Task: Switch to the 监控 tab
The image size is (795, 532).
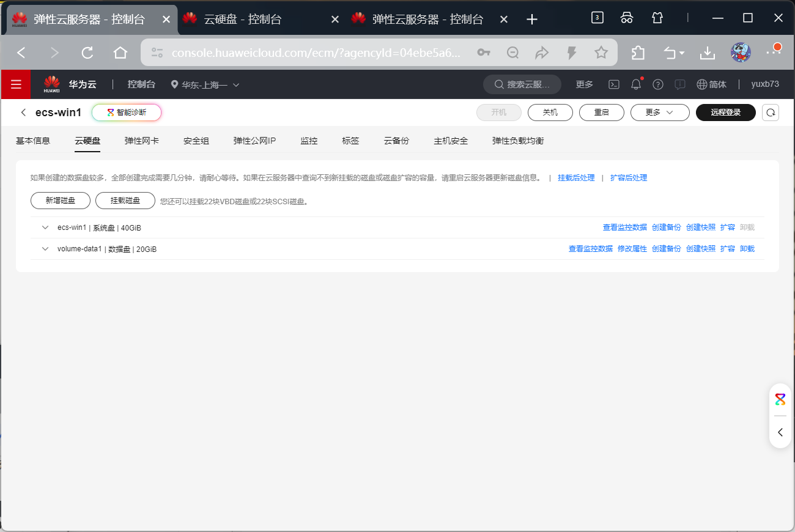Action: [309, 141]
